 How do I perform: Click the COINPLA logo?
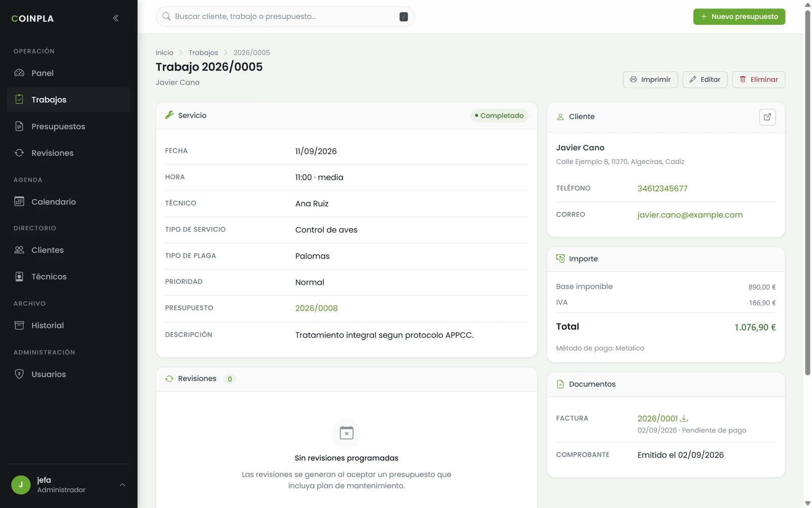tap(32, 19)
